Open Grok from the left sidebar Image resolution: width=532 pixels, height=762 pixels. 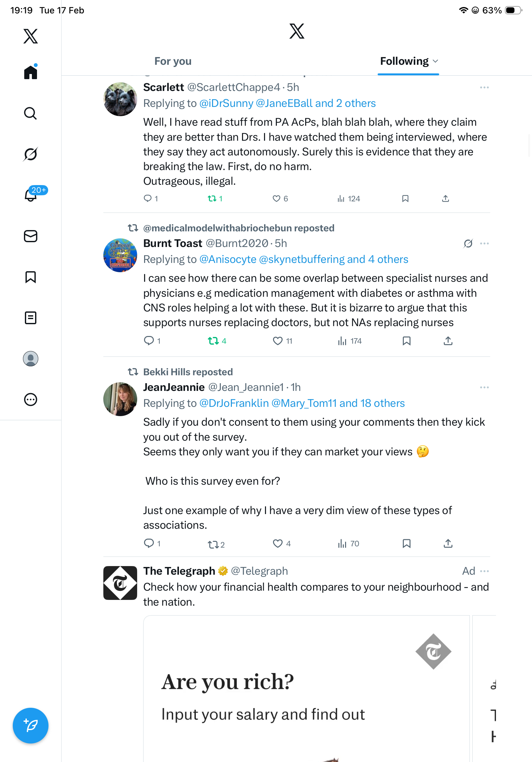(x=31, y=154)
